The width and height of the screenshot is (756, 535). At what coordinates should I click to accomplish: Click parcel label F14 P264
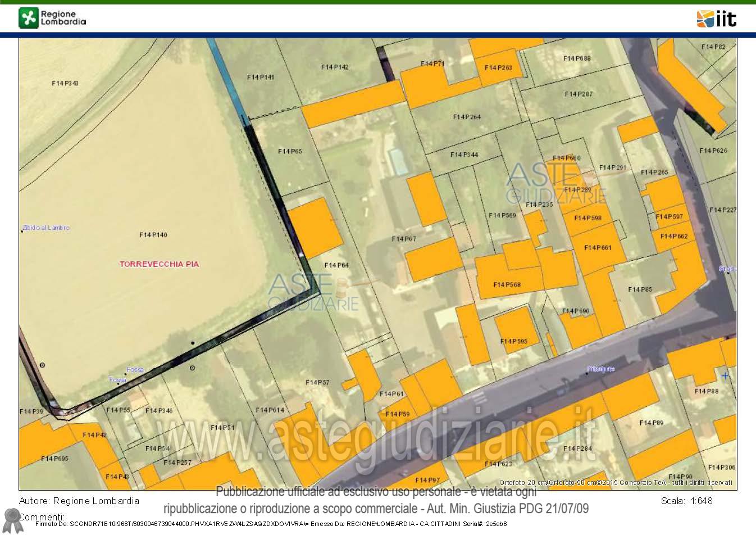(x=467, y=117)
